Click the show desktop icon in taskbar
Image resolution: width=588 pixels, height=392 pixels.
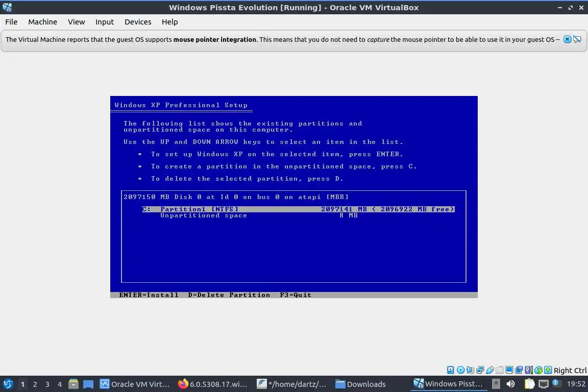[x=88, y=384]
